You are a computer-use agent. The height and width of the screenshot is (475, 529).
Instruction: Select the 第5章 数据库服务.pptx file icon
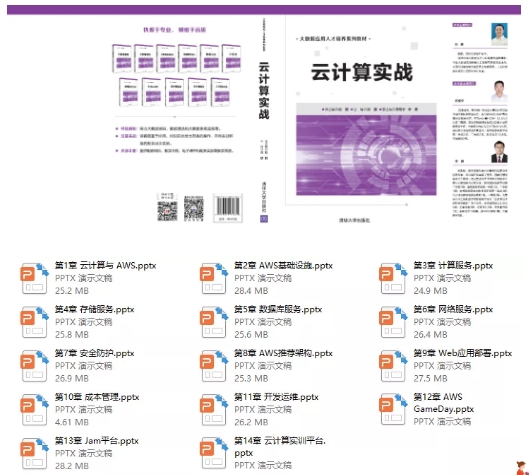click(214, 322)
